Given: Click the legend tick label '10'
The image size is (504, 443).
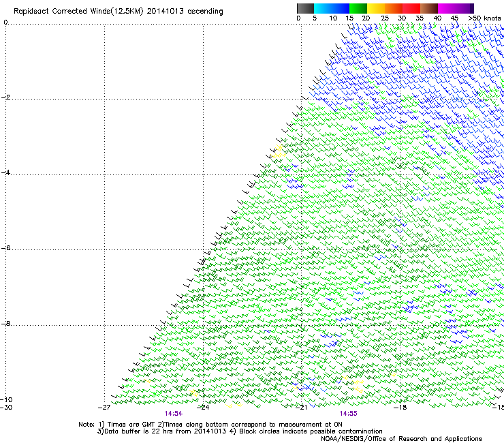Looking at the screenshot, I should pyautogui.click(x=333, y=18).
